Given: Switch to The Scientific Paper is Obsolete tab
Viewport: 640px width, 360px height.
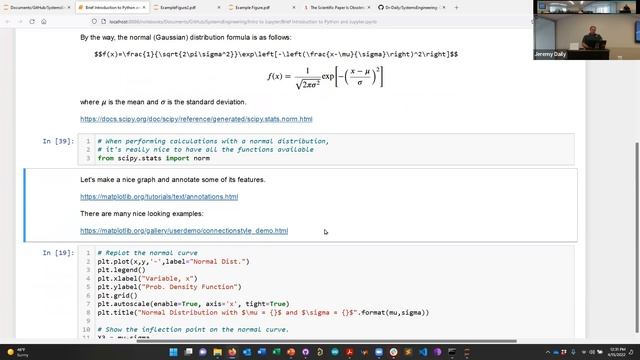Looking at the screenshot, I should (x=337, y=7).
